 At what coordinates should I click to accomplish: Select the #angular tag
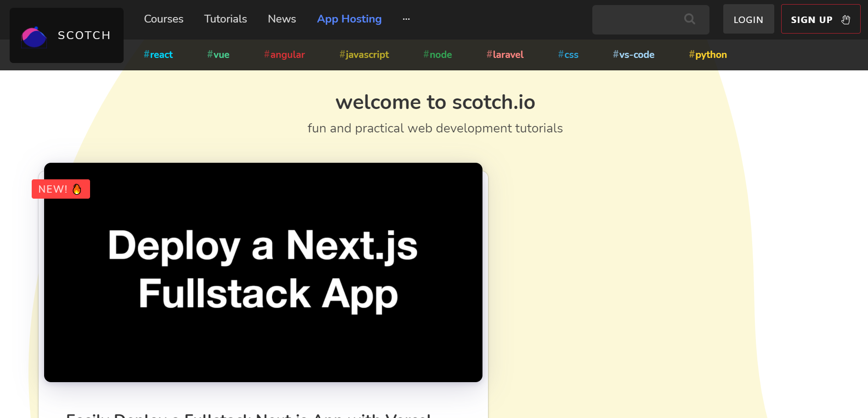284,54
